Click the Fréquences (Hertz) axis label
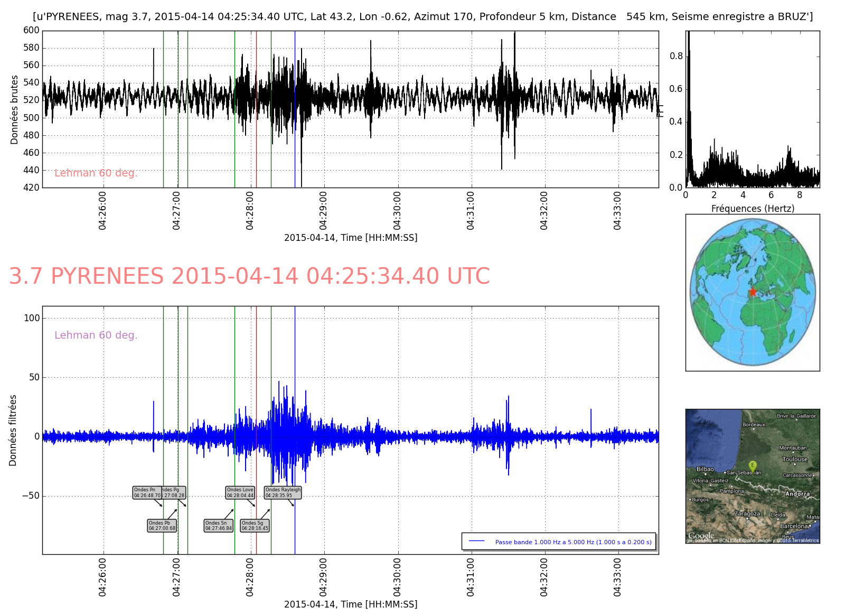The height and width of the screenshot is (616, 845). coord(753,209)
